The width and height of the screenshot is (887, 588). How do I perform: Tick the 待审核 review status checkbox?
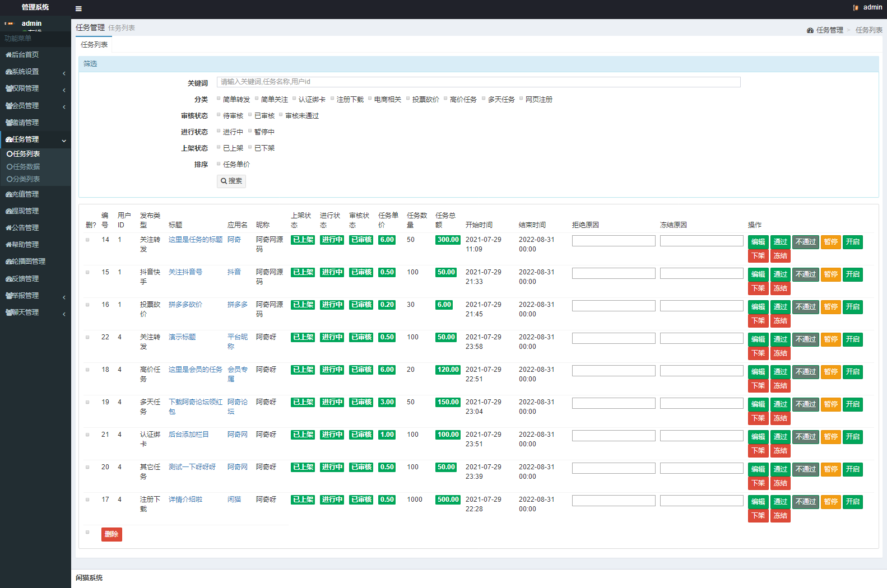[x=219, y=115]
